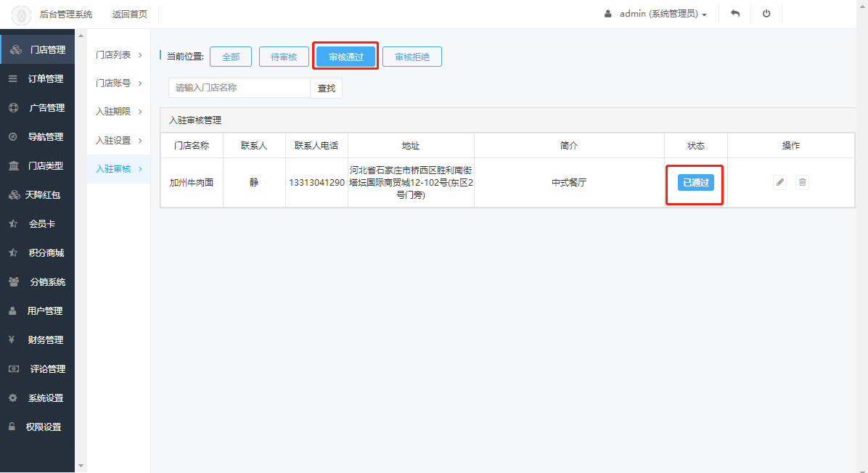The height and width of the screenshot is (473, 868).
Task: Click the 积分商城 star icon
Action: click(13, 252)
